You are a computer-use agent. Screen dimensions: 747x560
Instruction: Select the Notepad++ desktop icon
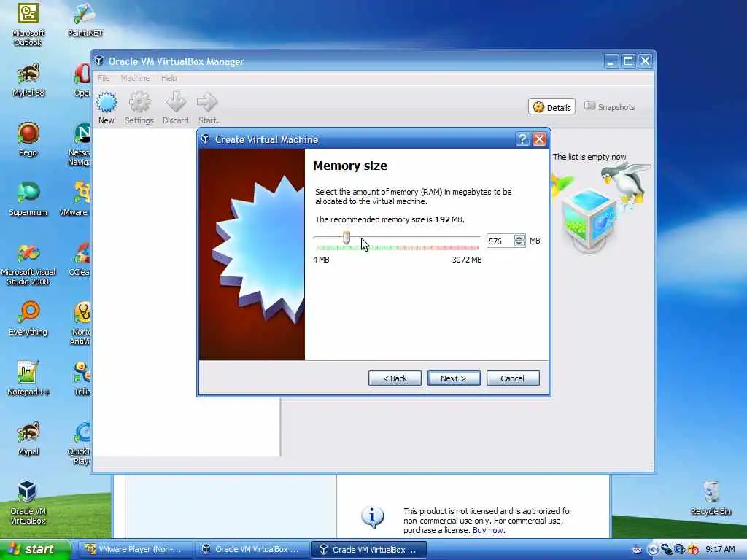[28, 379]
